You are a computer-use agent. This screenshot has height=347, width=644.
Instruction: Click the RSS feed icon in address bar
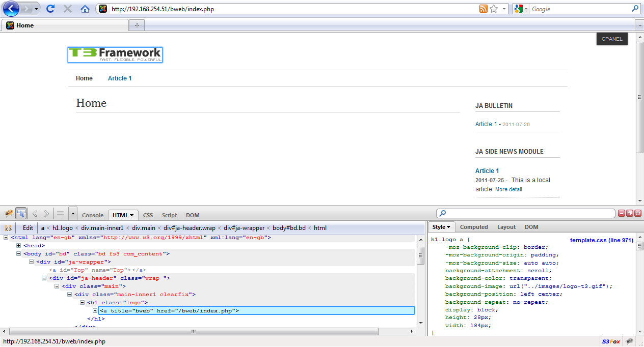click(x=483, y=9)
